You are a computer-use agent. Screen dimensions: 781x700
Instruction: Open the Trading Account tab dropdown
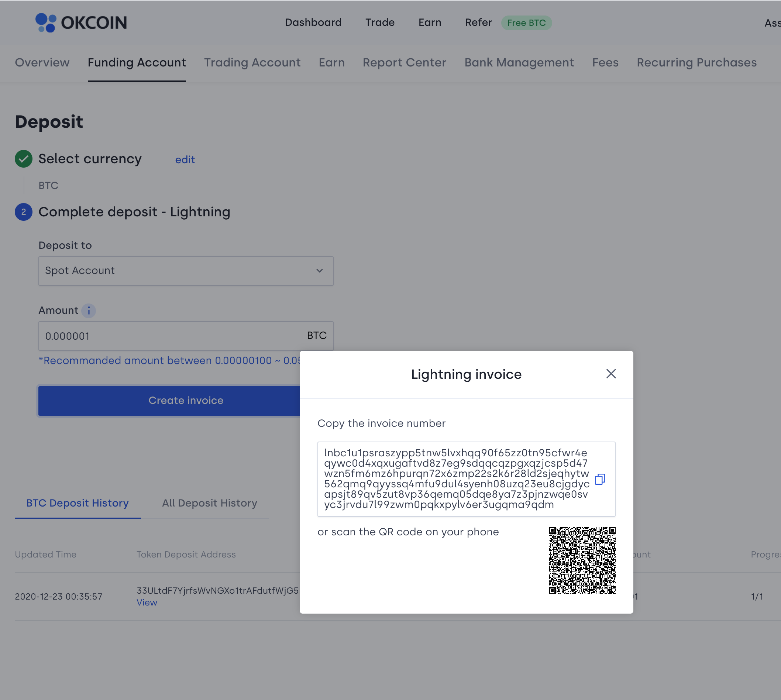point(252,62)
